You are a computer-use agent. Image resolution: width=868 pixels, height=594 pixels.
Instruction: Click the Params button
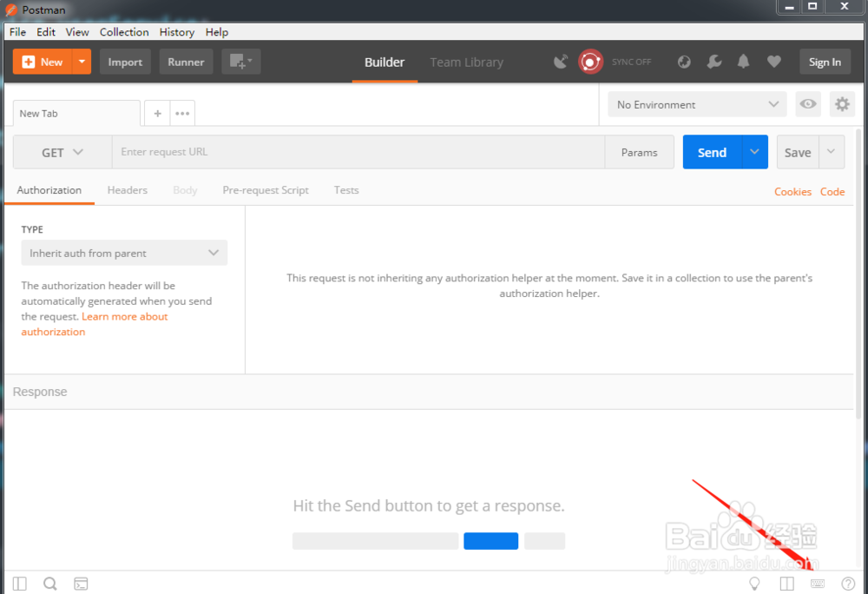click(640, 152)
